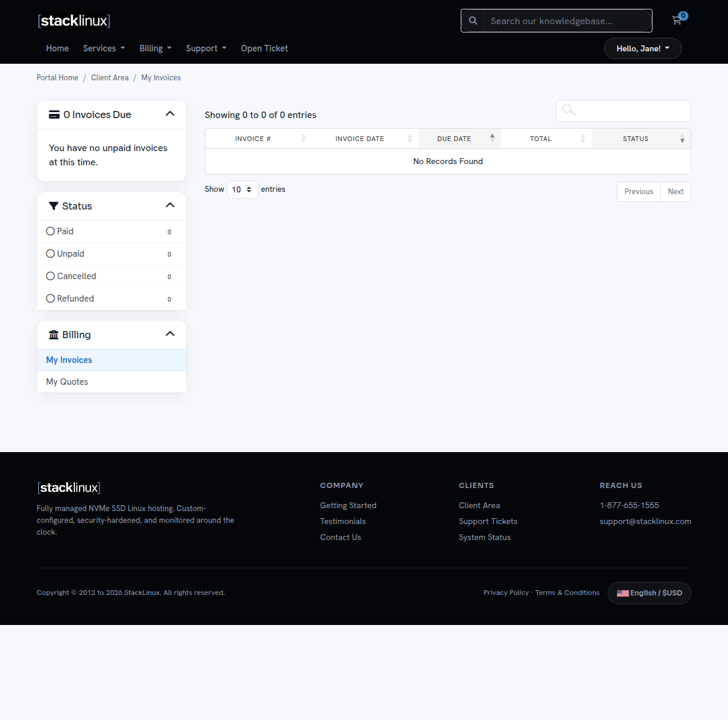The image size is (728, 720).
Task: Open the Billing dropdown in navbar
Action: coord(155,48)
